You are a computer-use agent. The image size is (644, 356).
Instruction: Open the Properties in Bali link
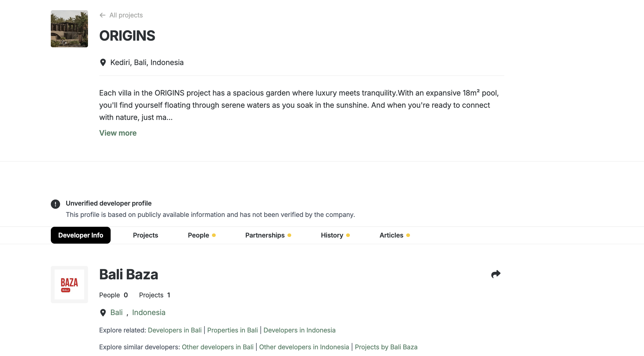click(233, 330)
